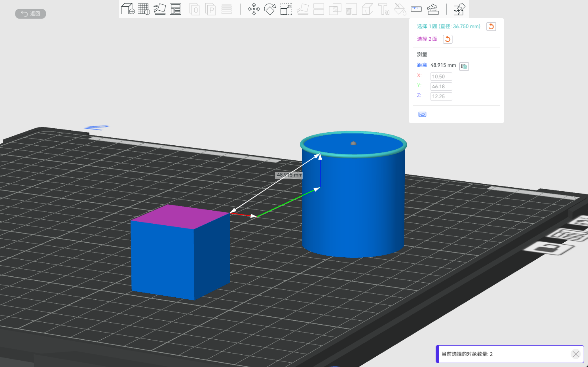Select the Scale tool
This screenshot has width=588, height=367.
coord(286,9)
